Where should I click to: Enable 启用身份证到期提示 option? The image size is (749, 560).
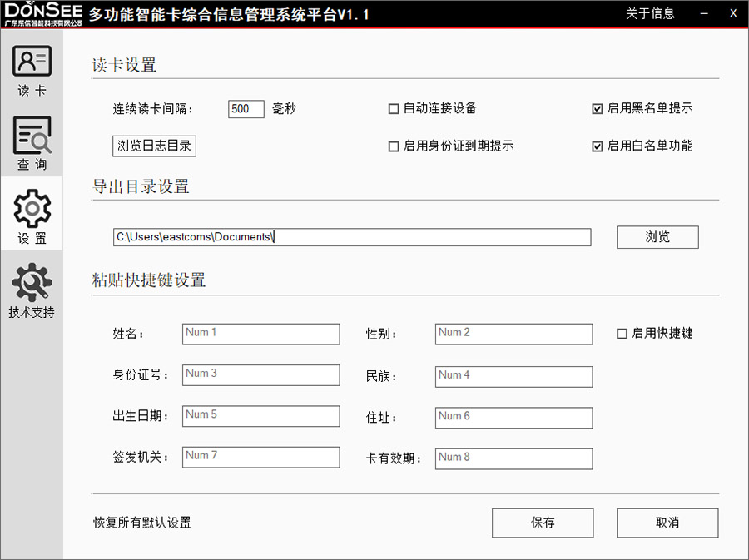393,146
